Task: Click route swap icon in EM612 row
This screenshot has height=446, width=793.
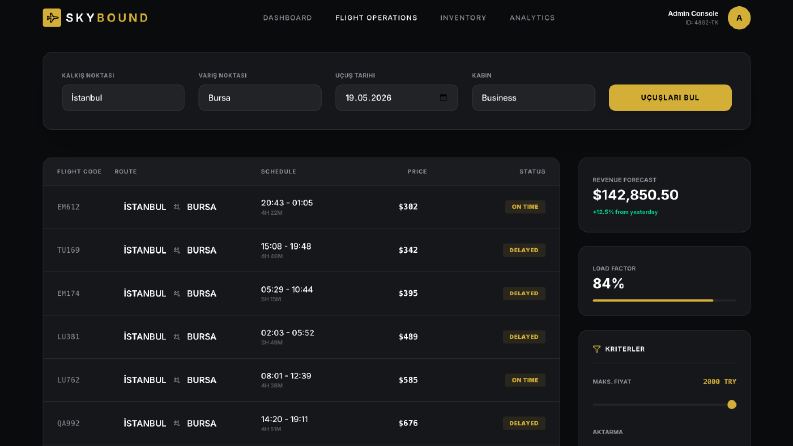Action: 177,207
